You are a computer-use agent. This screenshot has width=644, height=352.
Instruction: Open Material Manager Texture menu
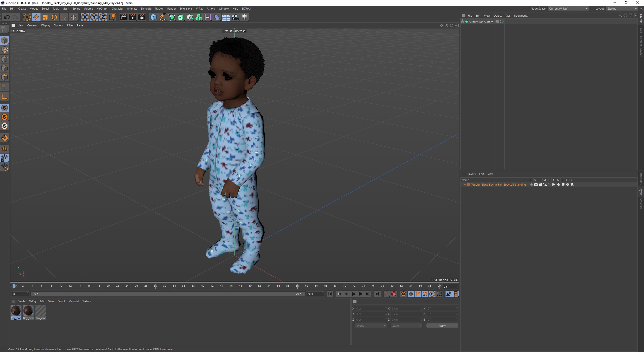point(87,301)
